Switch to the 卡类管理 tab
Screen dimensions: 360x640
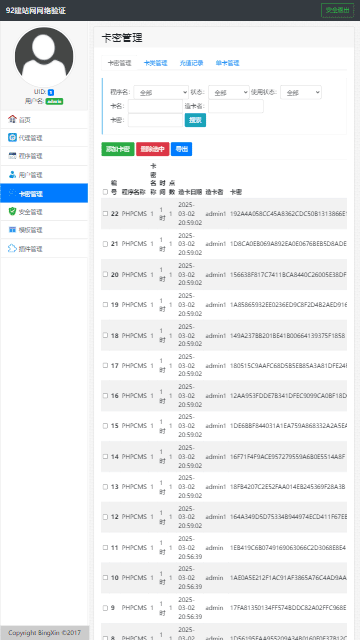point(156,63)
